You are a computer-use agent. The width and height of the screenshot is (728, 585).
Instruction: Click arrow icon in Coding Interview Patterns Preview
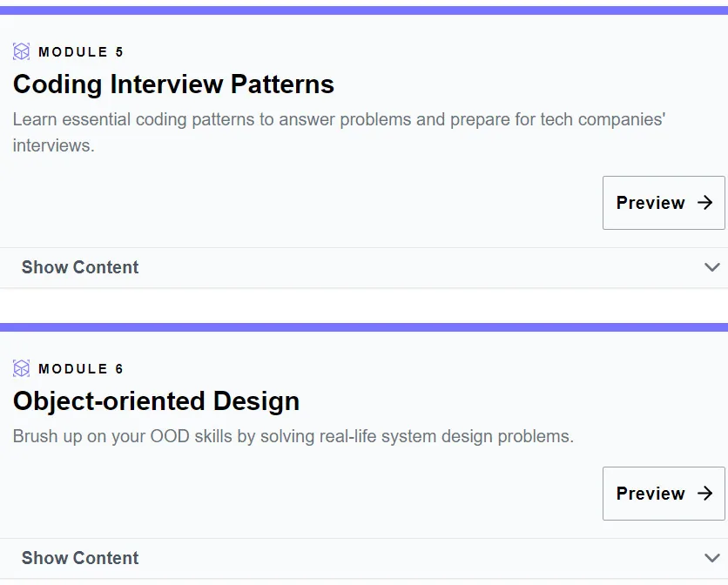point(704,203)
